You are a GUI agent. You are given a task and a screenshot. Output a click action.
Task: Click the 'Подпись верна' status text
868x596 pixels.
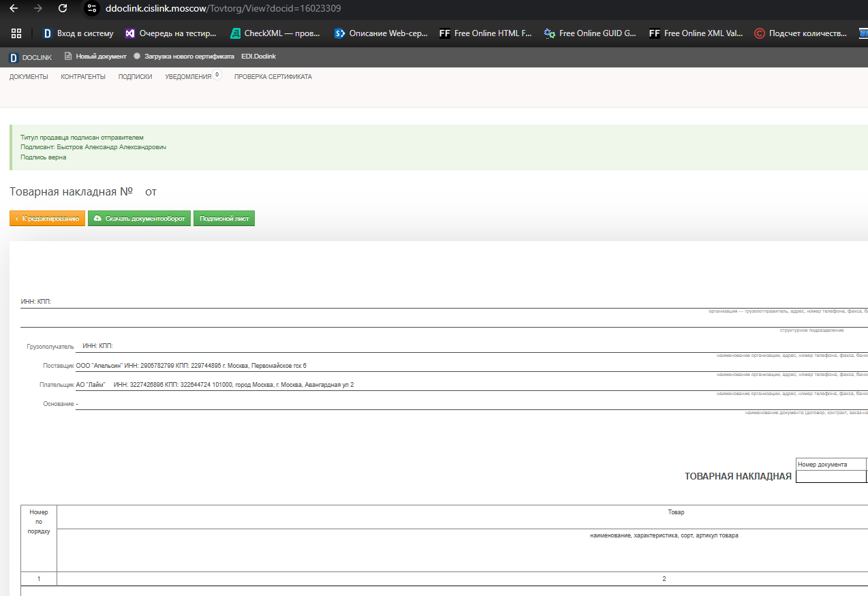[x=44, y=157]
